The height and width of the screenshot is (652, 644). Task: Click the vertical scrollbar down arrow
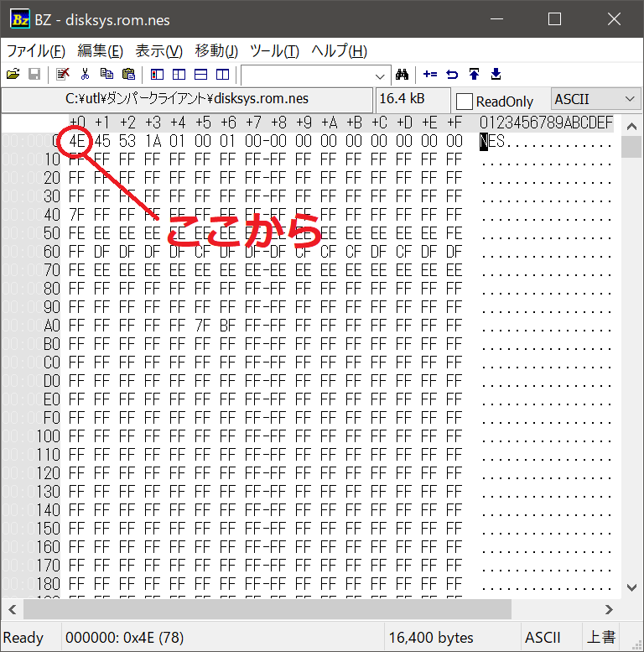coord(631,588)
